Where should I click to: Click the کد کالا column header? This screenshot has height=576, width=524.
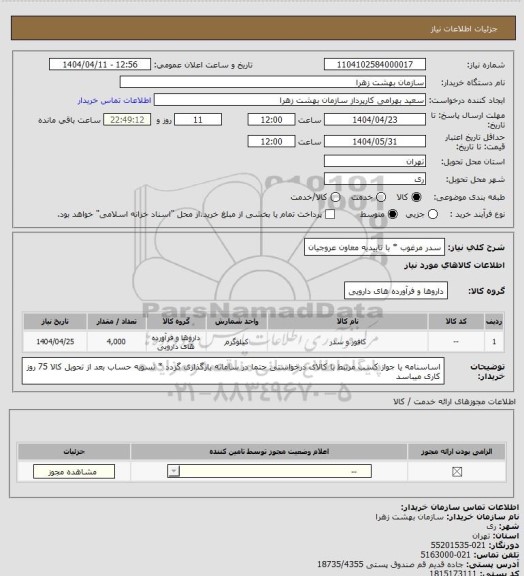click(x=456, y=321)
